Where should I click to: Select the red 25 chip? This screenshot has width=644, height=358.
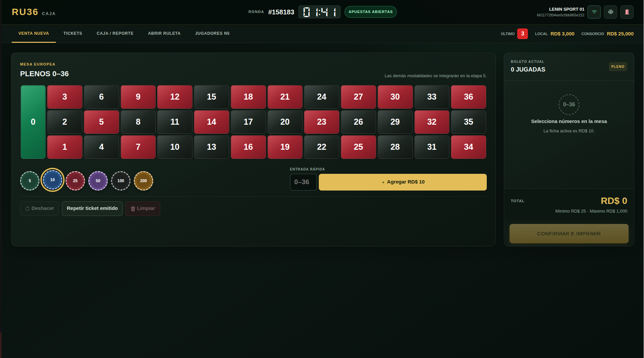click(75, 181)
